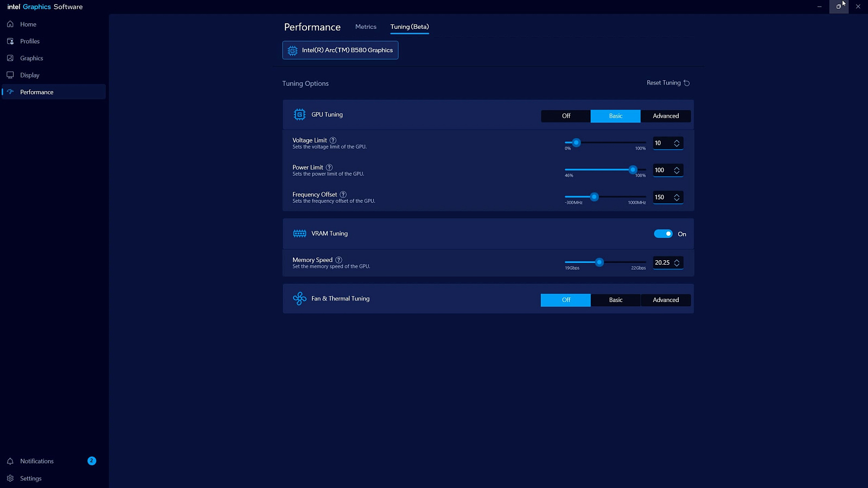Open the Home page via house icon
Image resolution: width=868 pixels, height=488 pixels.
10,24
